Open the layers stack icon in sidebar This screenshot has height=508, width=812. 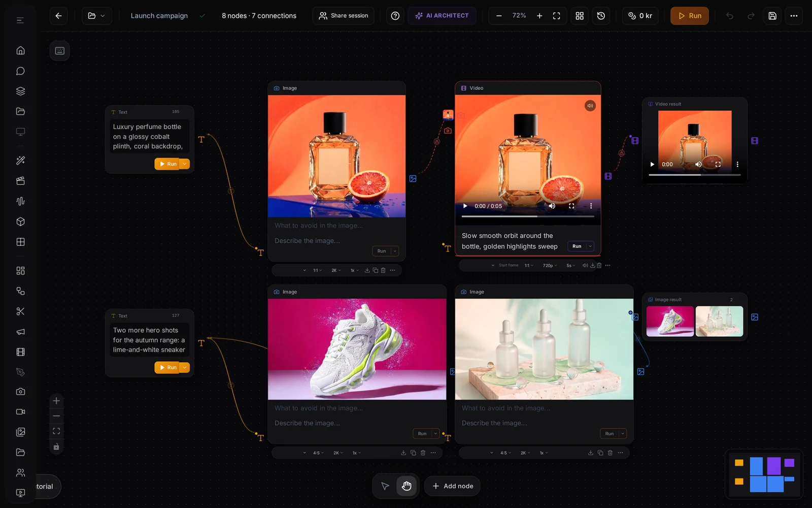20,91
